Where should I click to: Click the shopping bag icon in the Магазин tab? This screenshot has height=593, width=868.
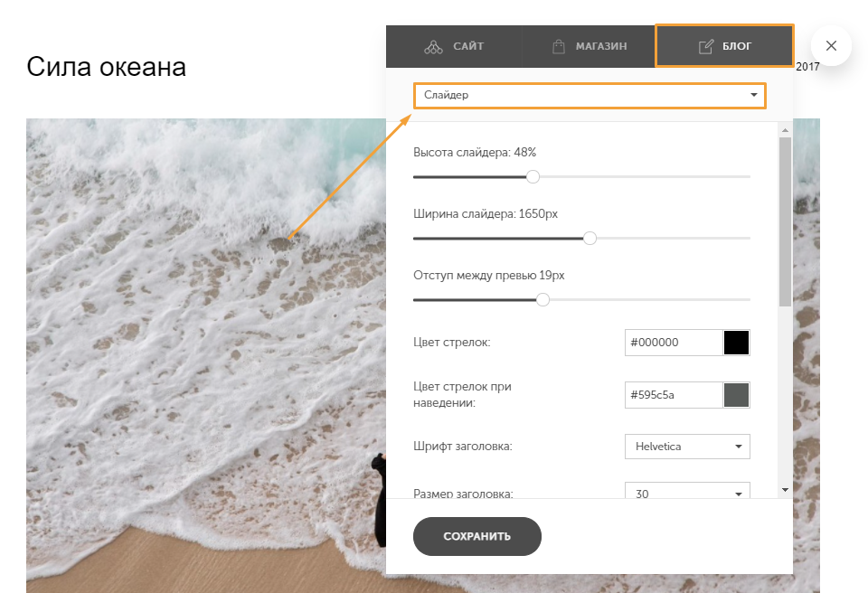pyautogui.click(x=559, y=47)
